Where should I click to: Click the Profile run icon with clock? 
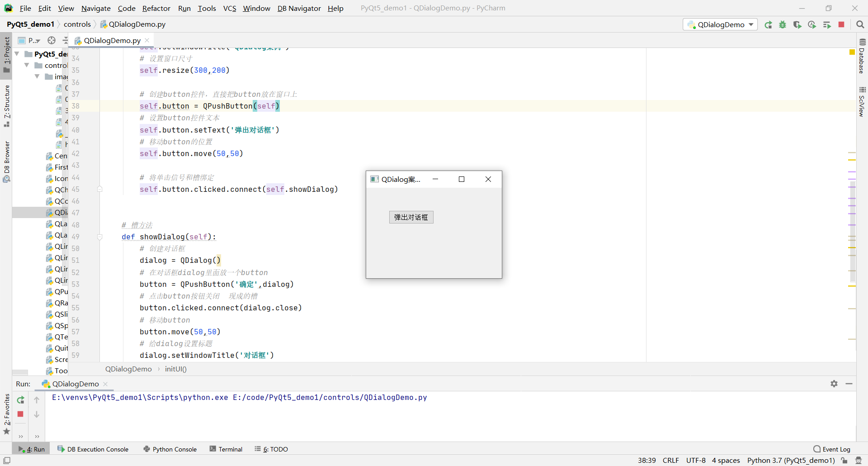click(812, 25)
